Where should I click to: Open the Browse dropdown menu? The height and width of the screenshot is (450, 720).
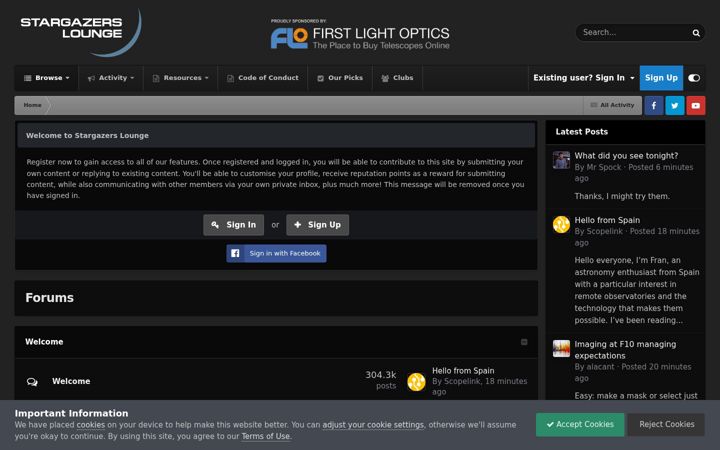click(46, 78)
